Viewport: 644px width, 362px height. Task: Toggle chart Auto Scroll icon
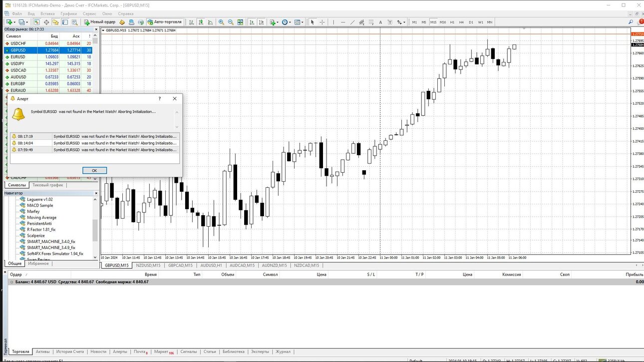pos(252,22)
